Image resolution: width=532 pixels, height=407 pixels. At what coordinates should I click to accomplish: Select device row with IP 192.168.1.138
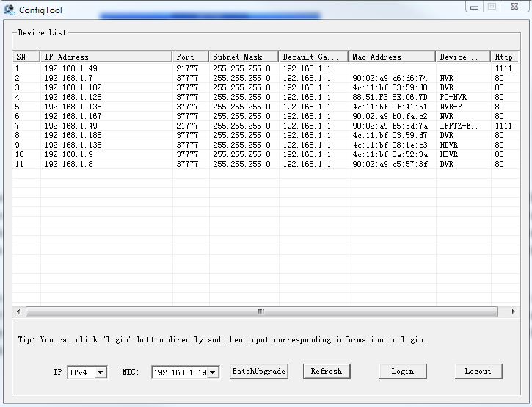click(x=266, y=145)
